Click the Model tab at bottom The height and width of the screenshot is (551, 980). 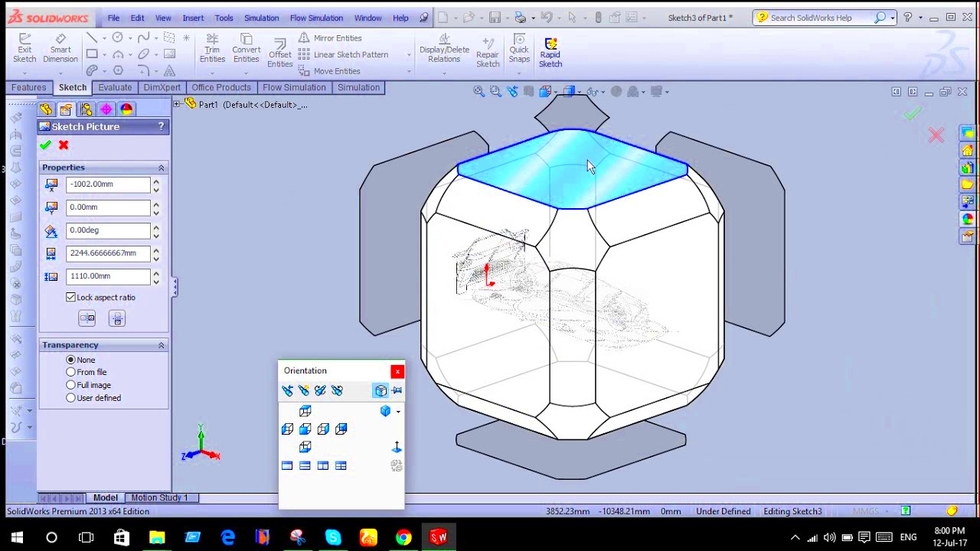pos(106,497)
